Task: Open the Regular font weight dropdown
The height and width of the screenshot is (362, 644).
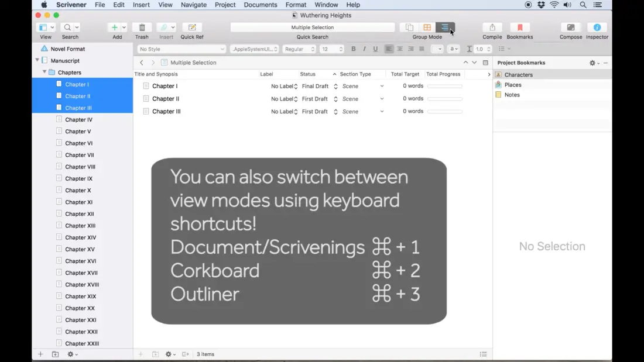Action: pos(299,49)
